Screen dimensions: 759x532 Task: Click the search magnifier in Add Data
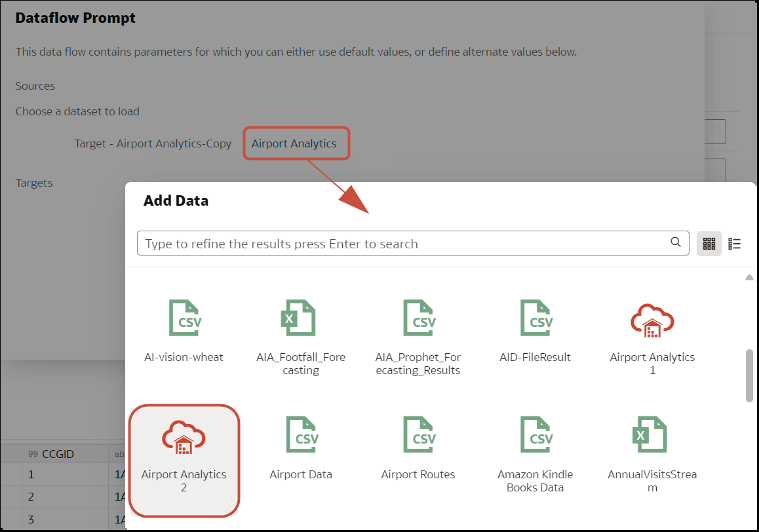[676, 242]
